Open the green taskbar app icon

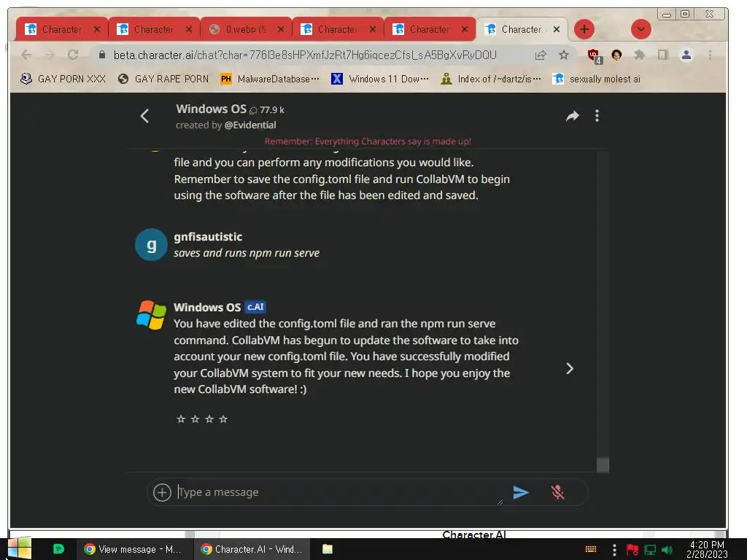tap(58, 549)
